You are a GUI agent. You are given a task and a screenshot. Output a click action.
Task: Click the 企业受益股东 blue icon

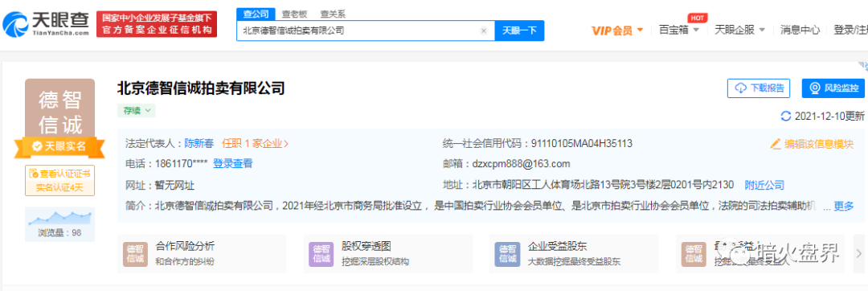coord(508,254)
